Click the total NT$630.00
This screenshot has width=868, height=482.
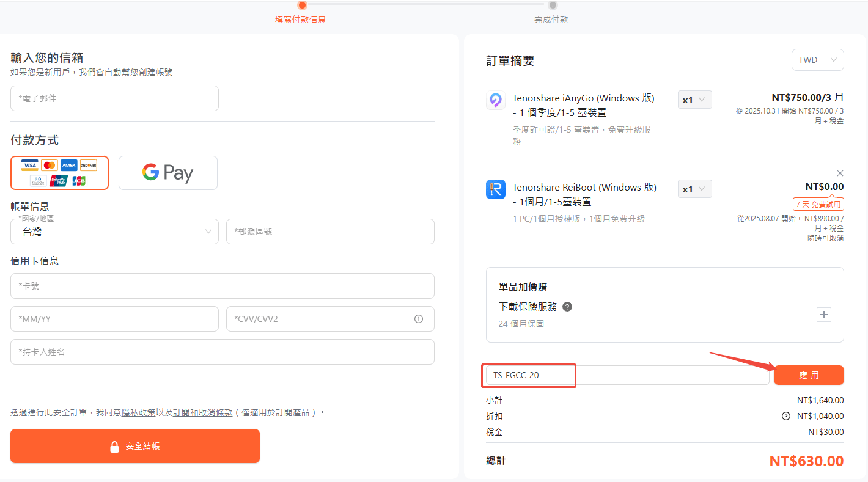[806, 461]
